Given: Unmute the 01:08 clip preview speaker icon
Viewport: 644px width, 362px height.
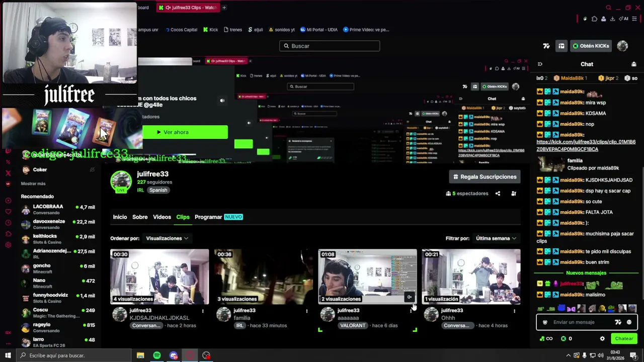Looking at the screenshot, I should tap(409, 297).
